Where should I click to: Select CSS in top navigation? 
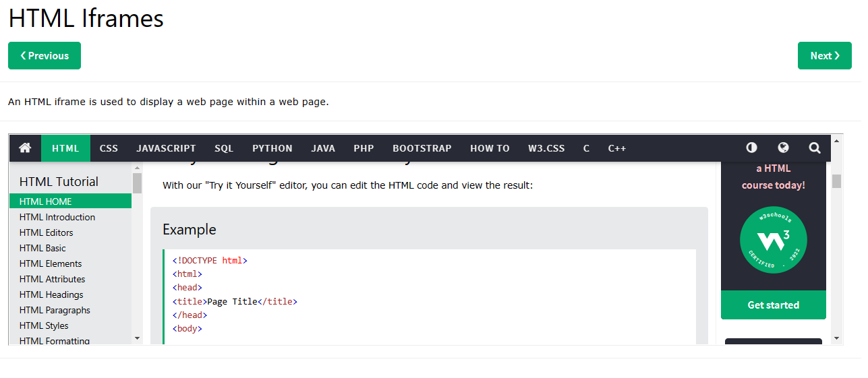click(109, 148)
